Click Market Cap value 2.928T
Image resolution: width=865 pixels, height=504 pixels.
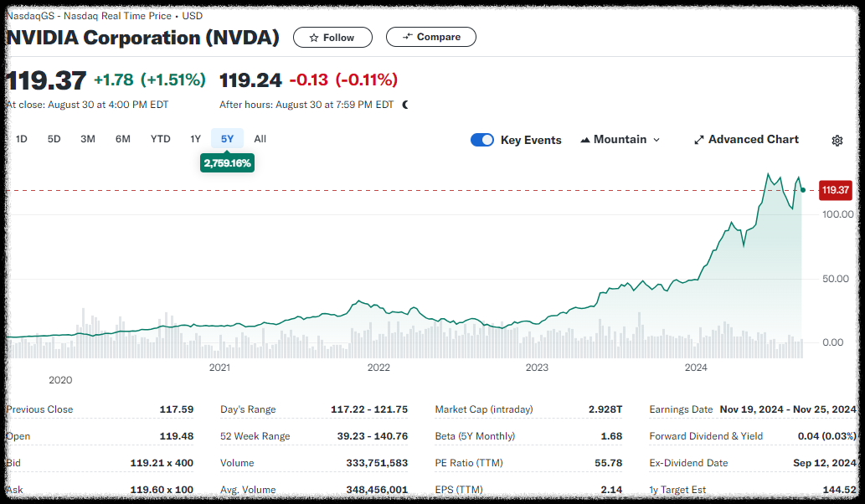[x=605, y=409]
